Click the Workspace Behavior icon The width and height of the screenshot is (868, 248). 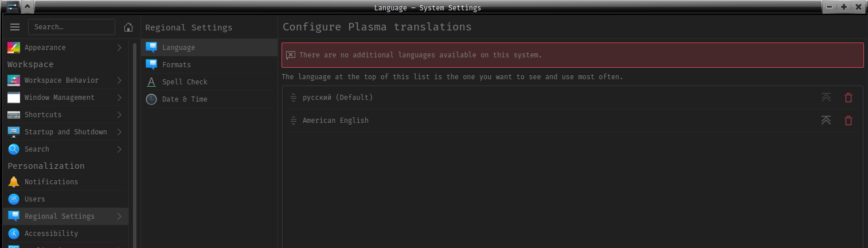click(x=14, y=80)
